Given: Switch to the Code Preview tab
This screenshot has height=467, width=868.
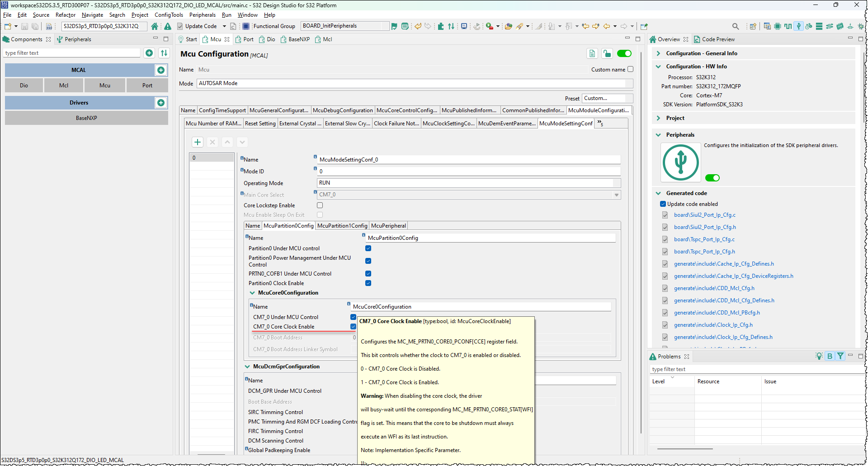Looking at the screenshot, I should [x=718, y=39].
